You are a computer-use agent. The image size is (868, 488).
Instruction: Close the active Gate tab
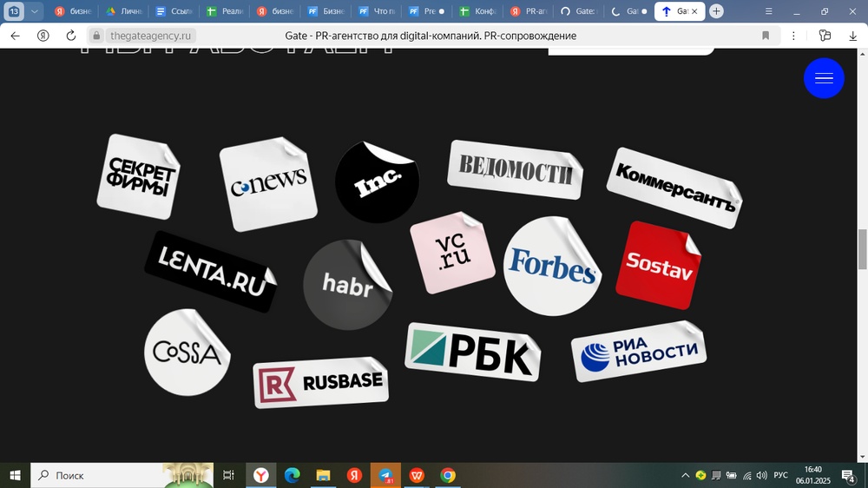pos(694,11)
